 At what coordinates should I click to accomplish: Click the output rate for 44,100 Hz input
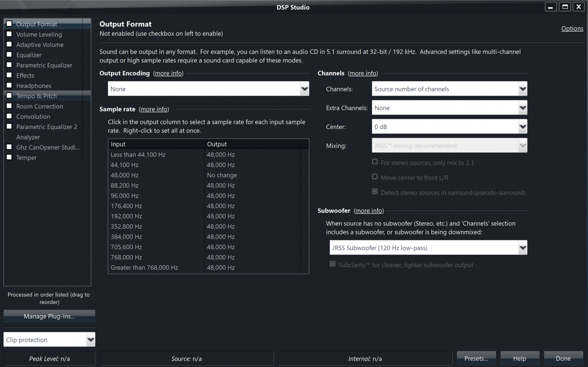click(221, 165)
